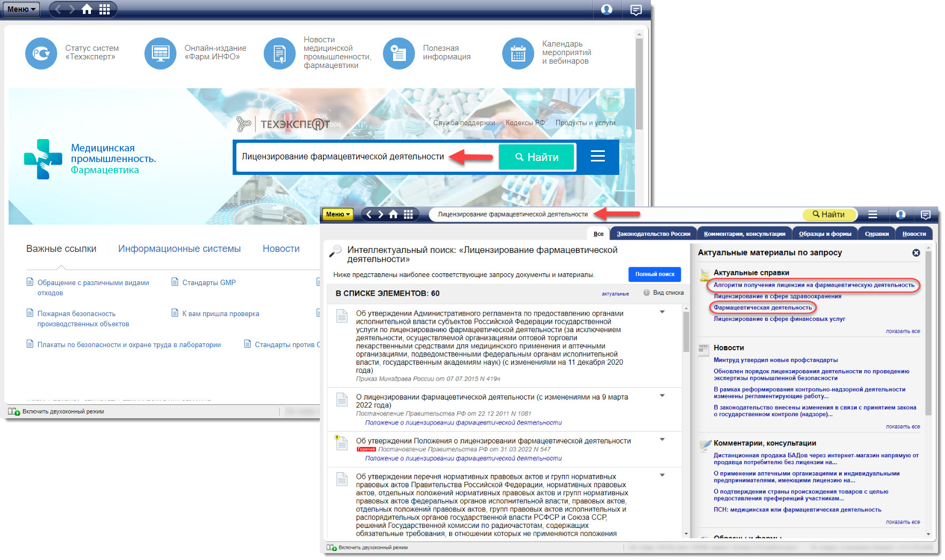Screen dimensions: 945x560
Task: Click the back arrow in the back window toolbar
Action: [x=58, y=9]
